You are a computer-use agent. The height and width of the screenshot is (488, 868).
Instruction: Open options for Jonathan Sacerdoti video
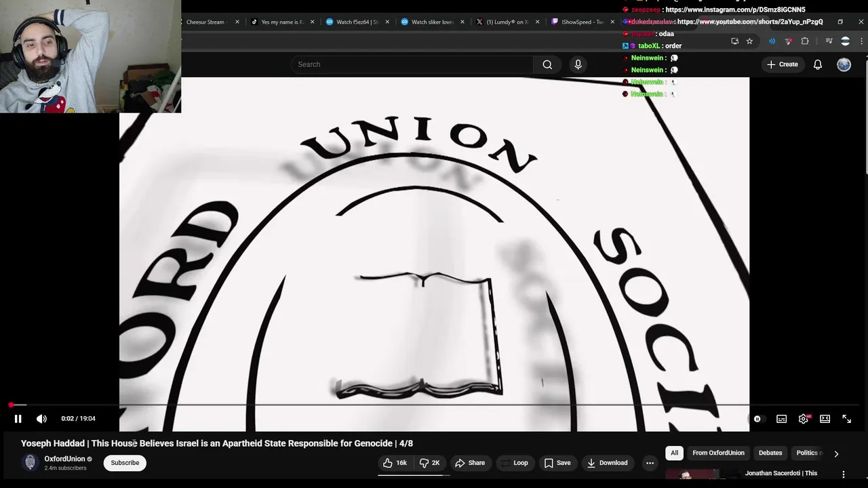[x=844, y=474]
